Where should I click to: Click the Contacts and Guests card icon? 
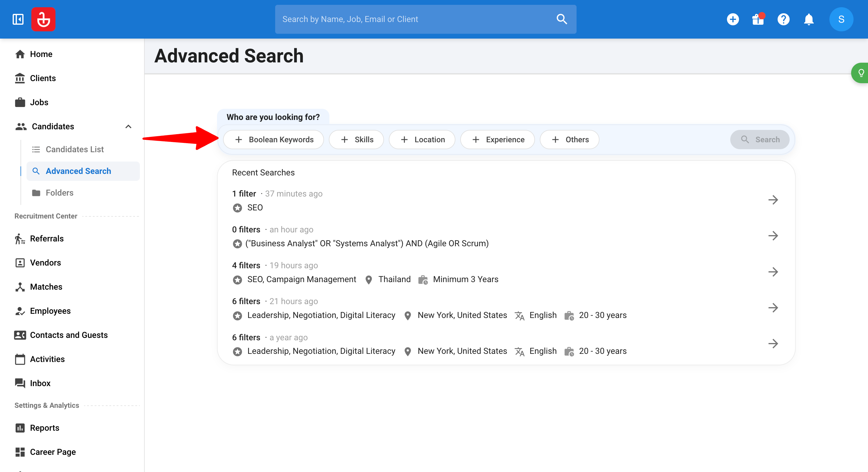pyautogui.click(x=20, y=335)
